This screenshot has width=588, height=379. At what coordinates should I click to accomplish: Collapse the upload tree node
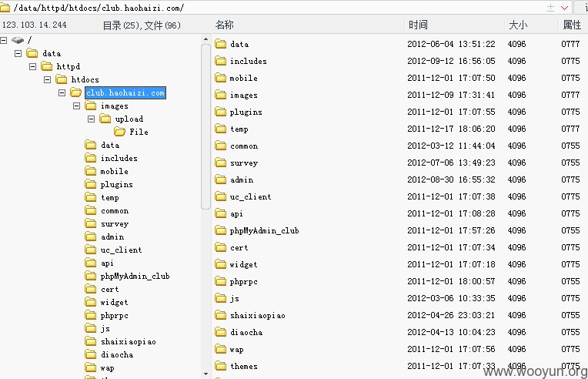point(91,119)
